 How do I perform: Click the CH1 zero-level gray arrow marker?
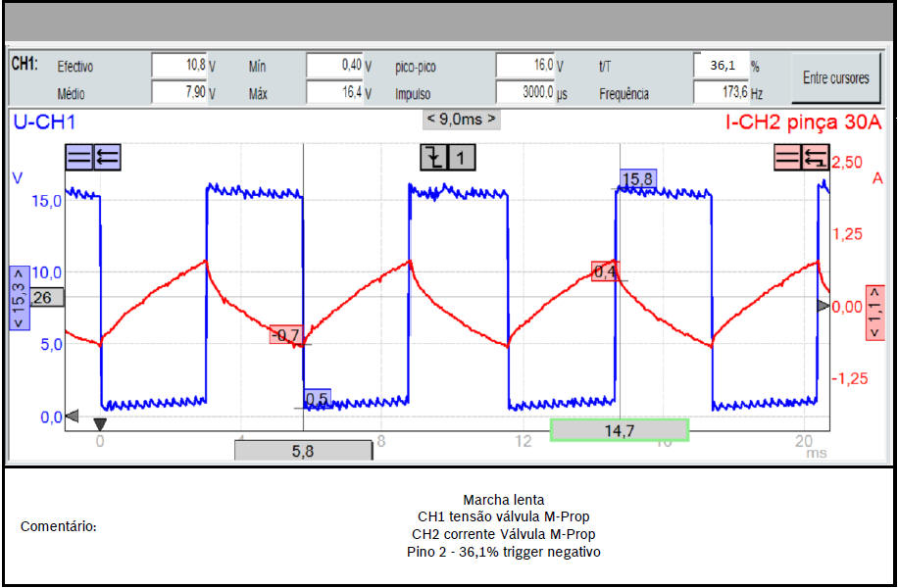71,416
